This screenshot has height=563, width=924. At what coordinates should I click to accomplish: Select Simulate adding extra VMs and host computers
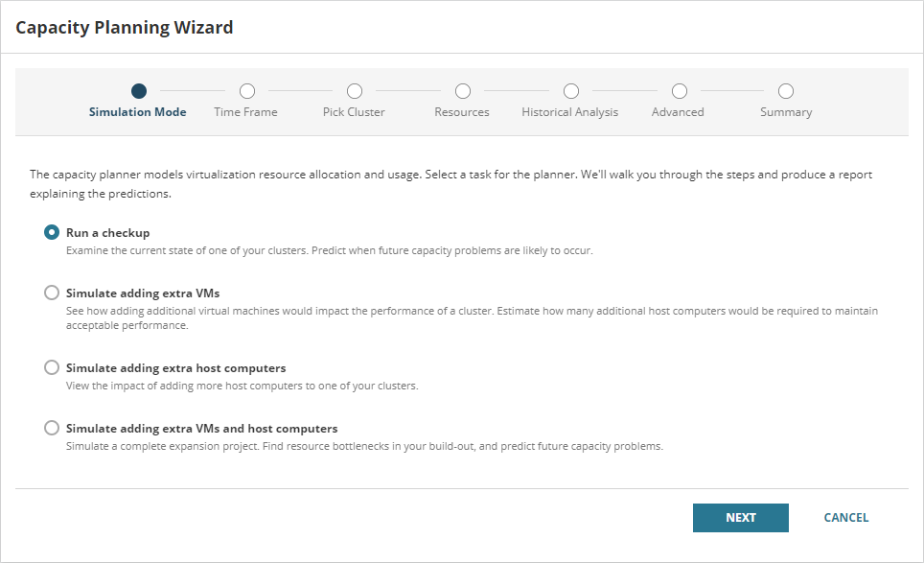pos(52,428)
